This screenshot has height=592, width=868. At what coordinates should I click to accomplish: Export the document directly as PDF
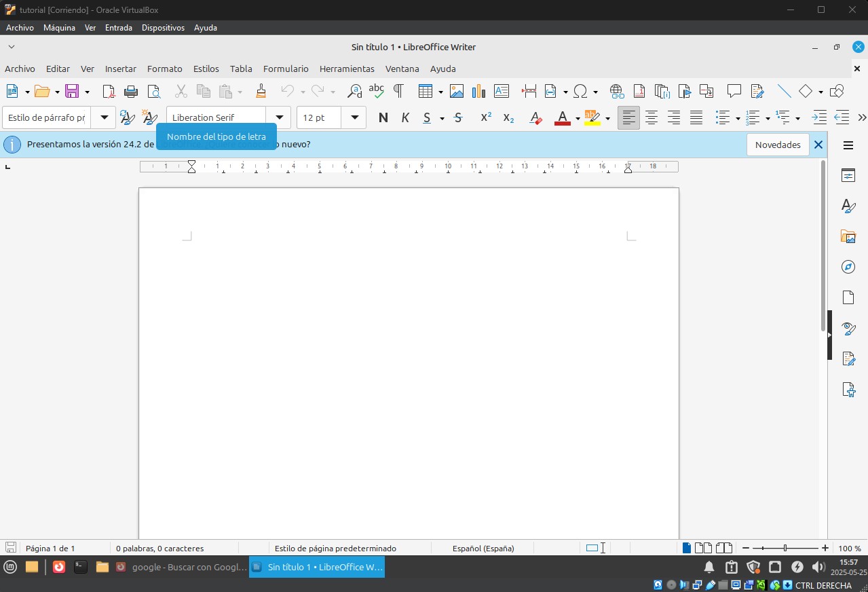click(x=109, y=91)
